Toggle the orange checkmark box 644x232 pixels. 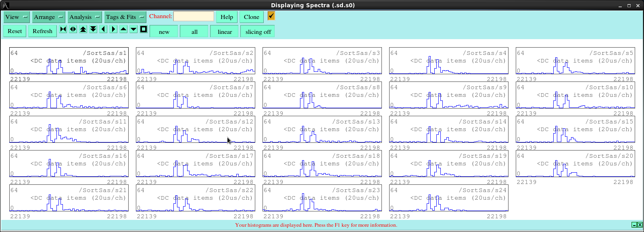[x=271, y=16]
